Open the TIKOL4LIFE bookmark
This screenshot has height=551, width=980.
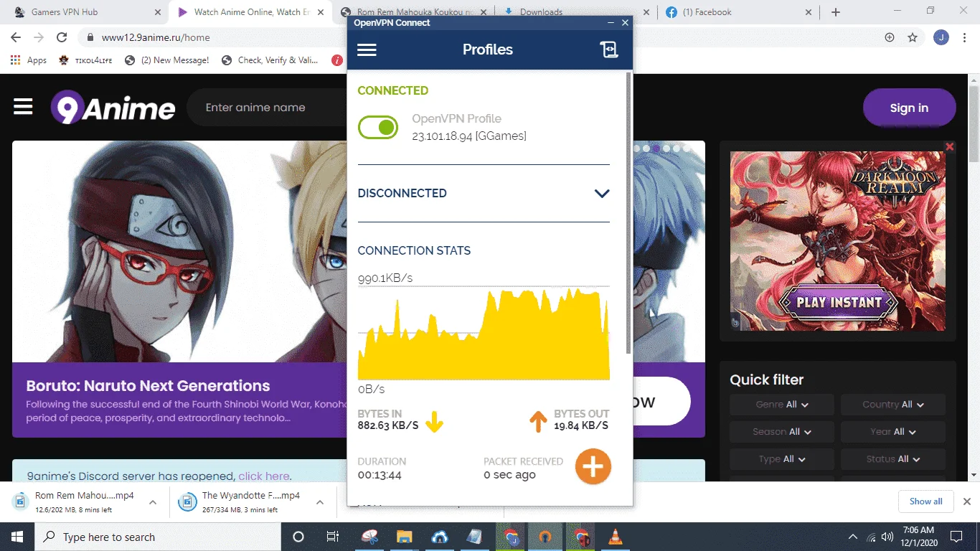click(85, 60)
